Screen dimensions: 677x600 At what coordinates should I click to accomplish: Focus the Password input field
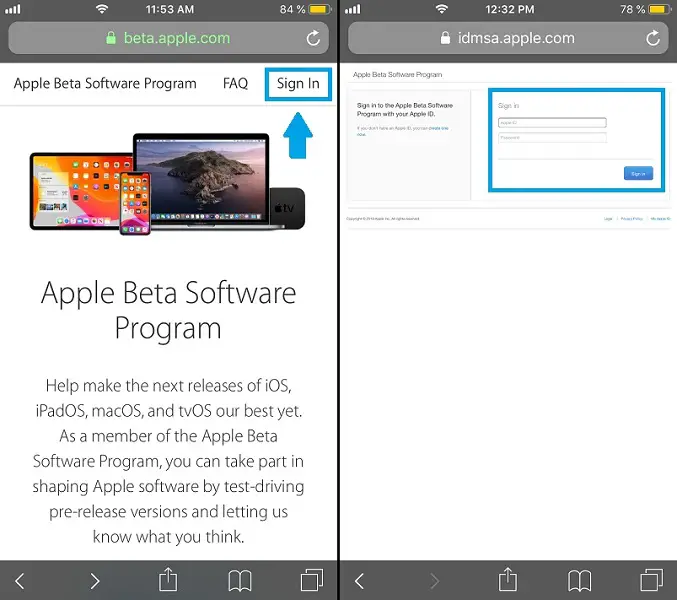coord(552,138)
